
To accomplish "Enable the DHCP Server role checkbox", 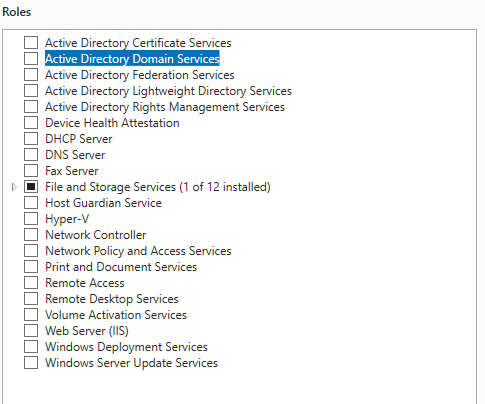I will pos(31,139).
